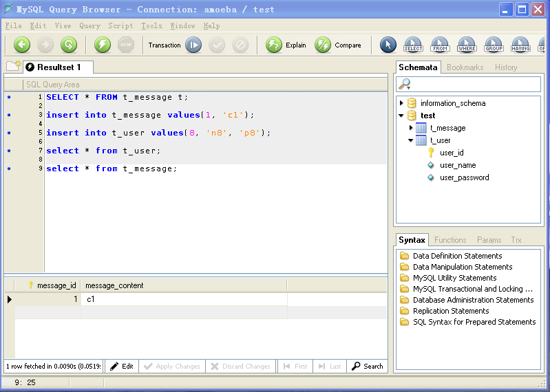Open MySQL Transactional and Locking folder
This screenshot has height=392, width=550.
pos(467,289)
